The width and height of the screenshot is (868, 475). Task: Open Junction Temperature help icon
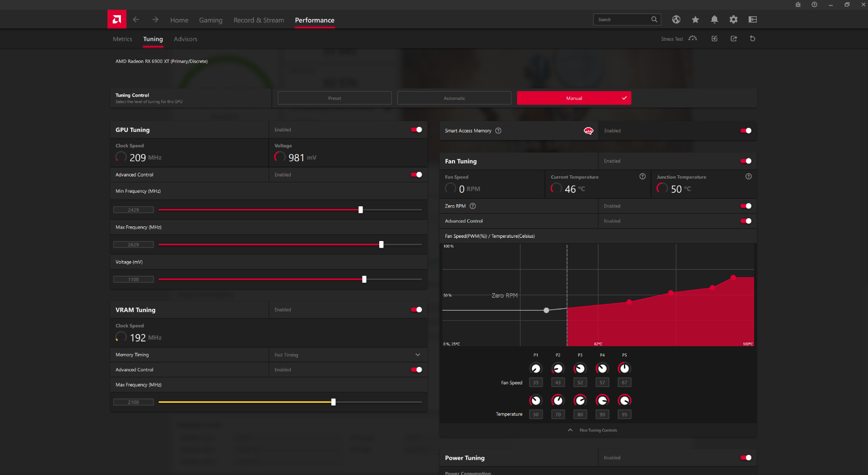coord(749,176)
